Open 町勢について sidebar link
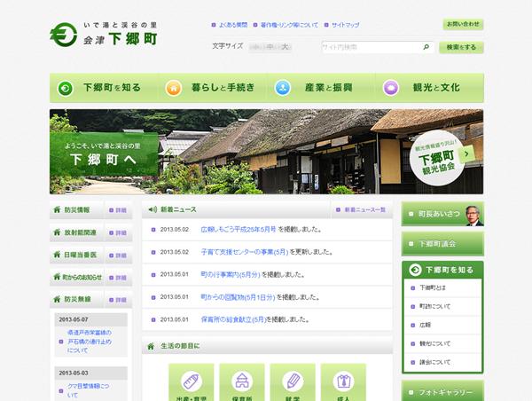532x401 pixels. [435, 306]
